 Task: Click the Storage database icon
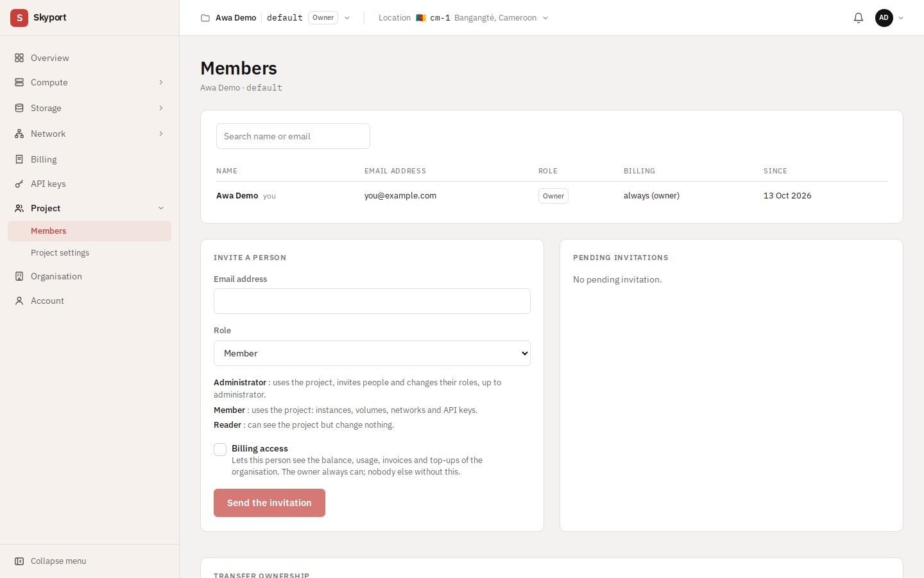point(19,108)
